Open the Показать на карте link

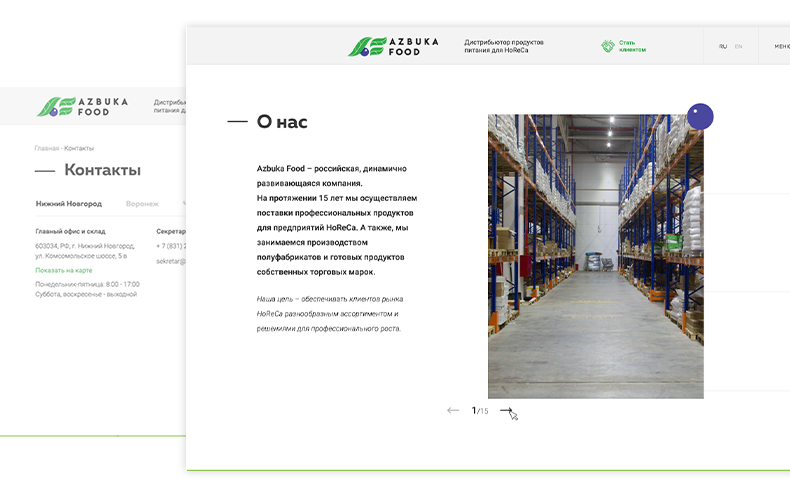63,270
